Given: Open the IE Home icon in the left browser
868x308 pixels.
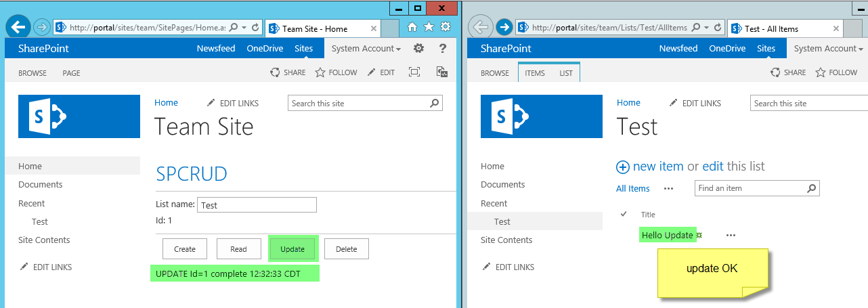Looking at the screenshot, I should pyautogui.click(x=412, y=27).
